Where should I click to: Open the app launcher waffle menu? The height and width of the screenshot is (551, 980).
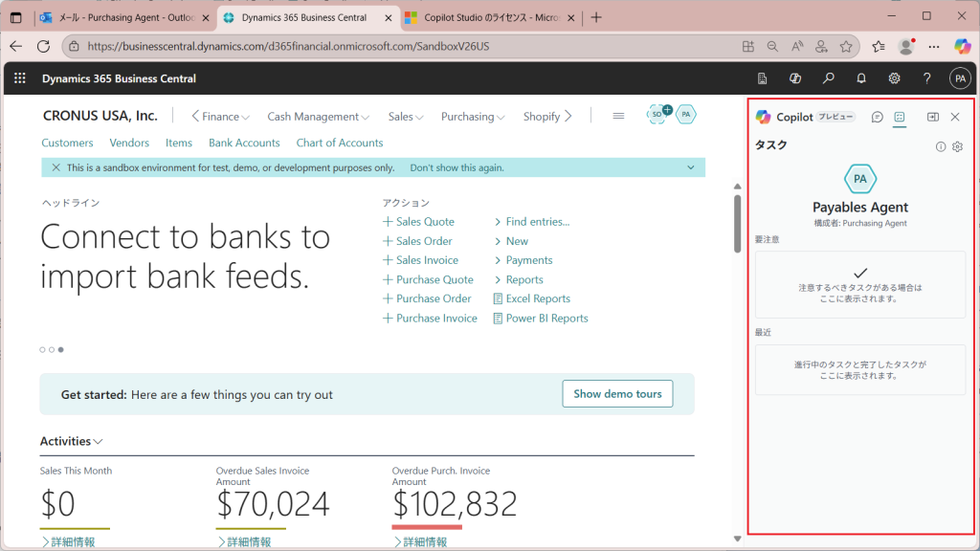coord(20,78)
